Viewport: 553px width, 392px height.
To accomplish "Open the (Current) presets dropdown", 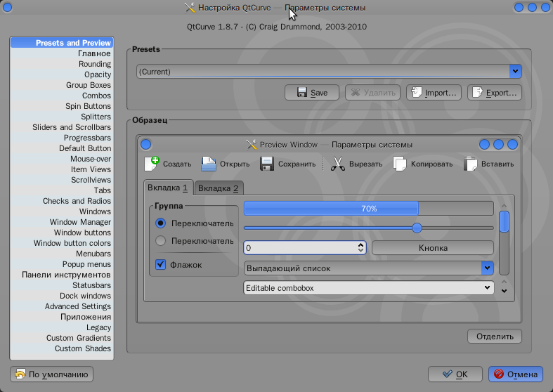I will pyautogui.click(x=515, y=71).
